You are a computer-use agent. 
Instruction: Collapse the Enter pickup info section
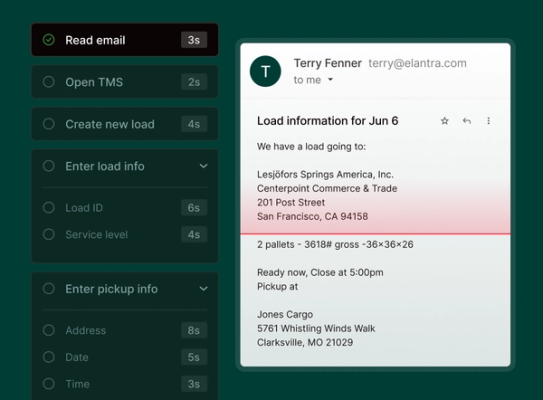point(204,289)
